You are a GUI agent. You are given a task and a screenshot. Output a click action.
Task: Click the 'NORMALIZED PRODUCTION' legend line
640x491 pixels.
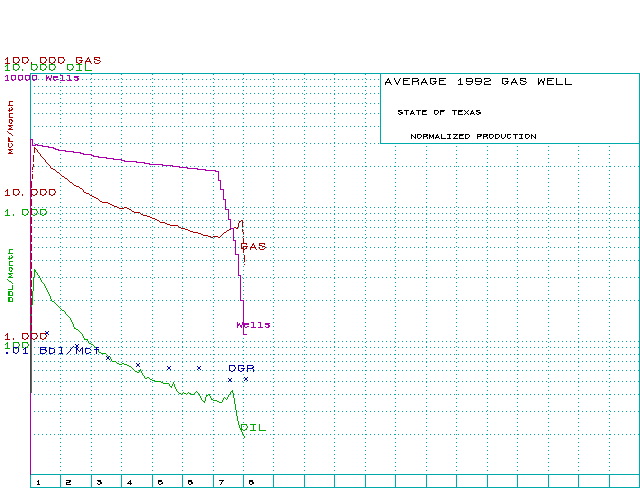472,136
